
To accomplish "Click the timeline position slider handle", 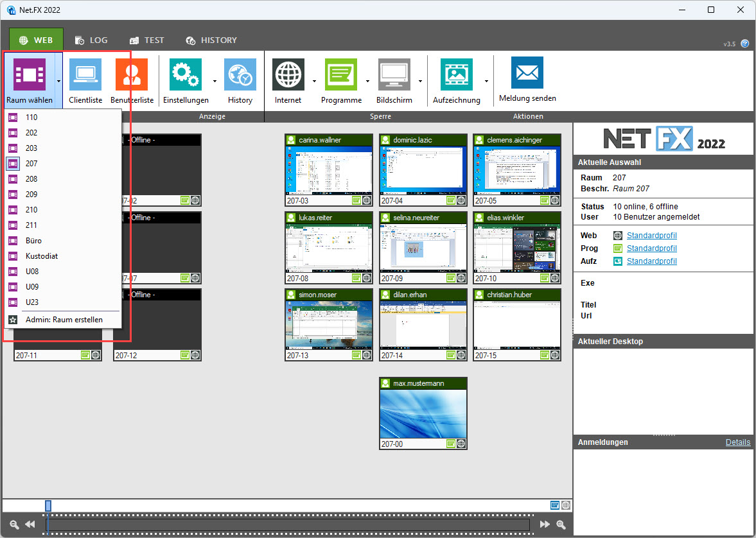I will pos(48,505).
